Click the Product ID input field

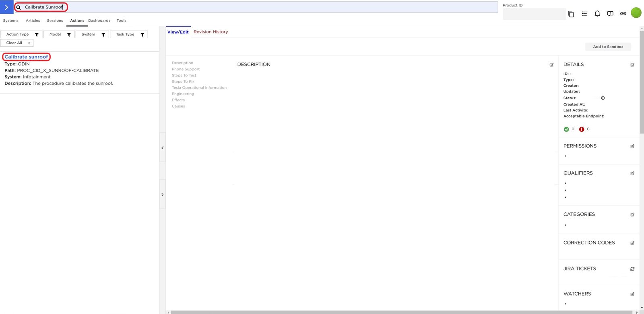point(534,14)
